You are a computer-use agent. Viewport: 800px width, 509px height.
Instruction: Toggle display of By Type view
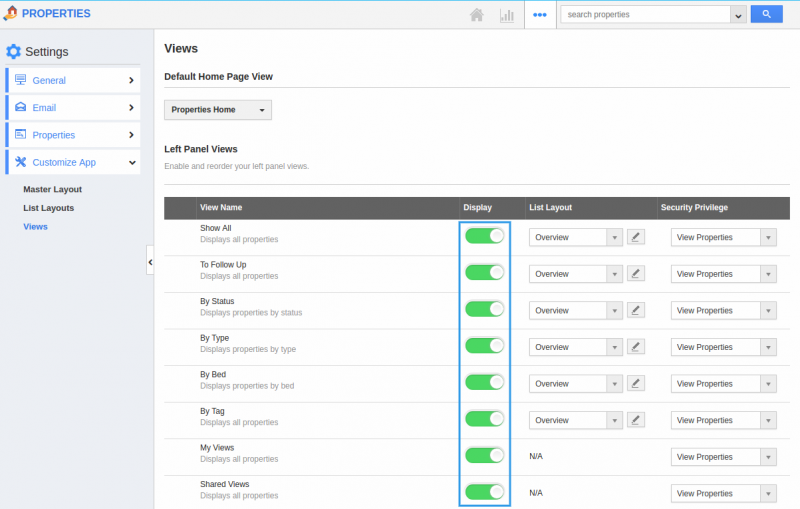(x=485, y=346)
